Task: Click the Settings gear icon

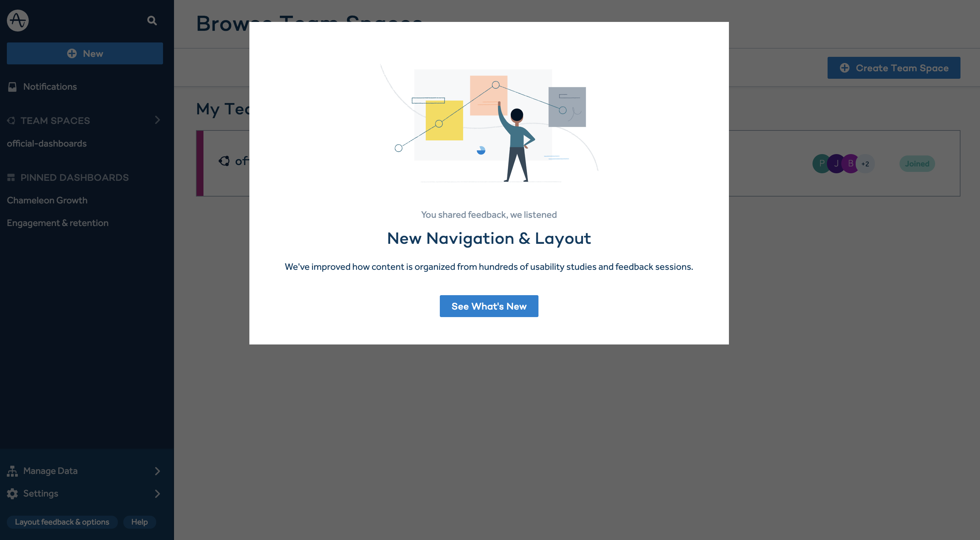Action: [12, 493]
